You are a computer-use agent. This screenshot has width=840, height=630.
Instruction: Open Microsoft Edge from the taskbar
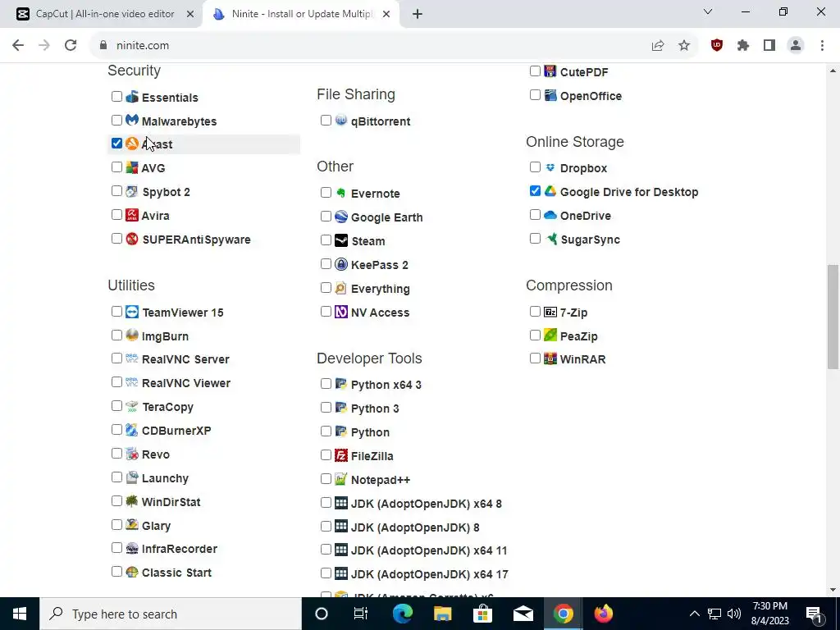click(x=402, y=614)
